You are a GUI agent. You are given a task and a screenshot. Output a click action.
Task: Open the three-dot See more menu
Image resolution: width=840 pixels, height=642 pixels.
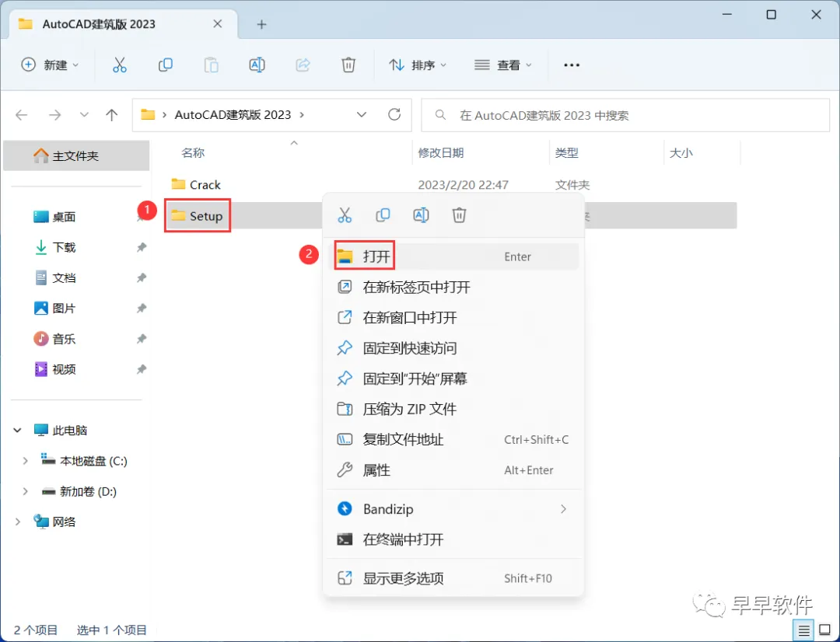(x=572, y=65)
